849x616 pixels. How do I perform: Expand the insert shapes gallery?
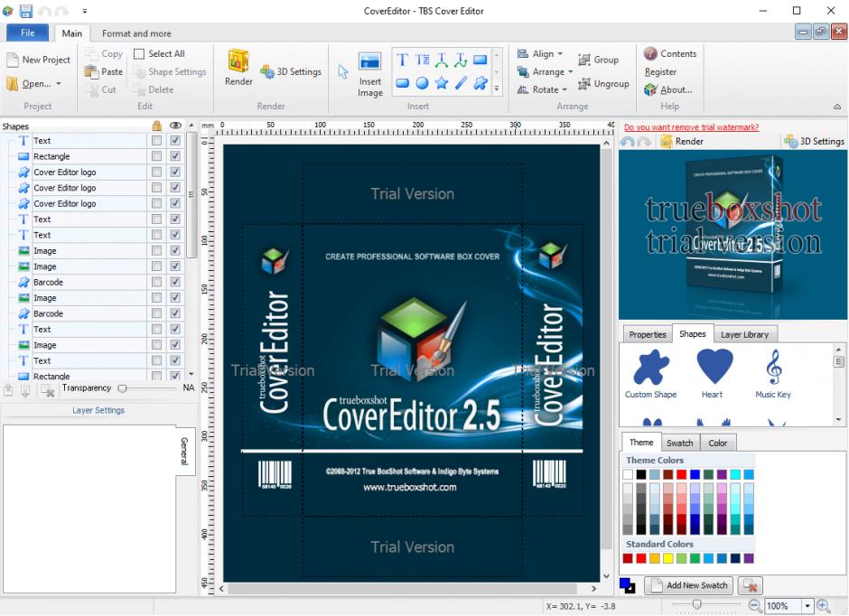click(497, 88)
